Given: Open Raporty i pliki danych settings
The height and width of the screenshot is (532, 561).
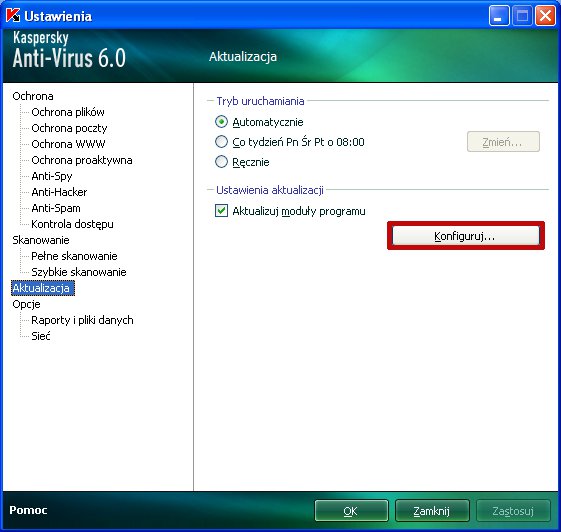Looking at the screenshot, I should pos(82,320).
